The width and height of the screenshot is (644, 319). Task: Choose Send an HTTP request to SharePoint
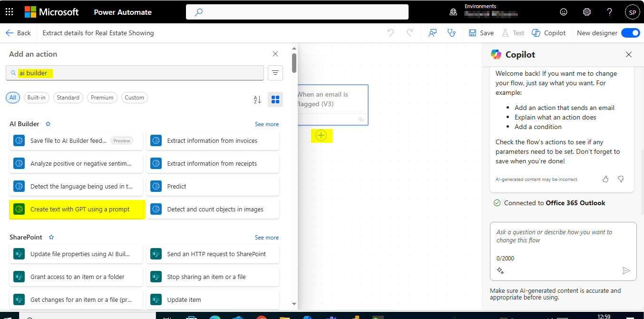tap(213, 254)
